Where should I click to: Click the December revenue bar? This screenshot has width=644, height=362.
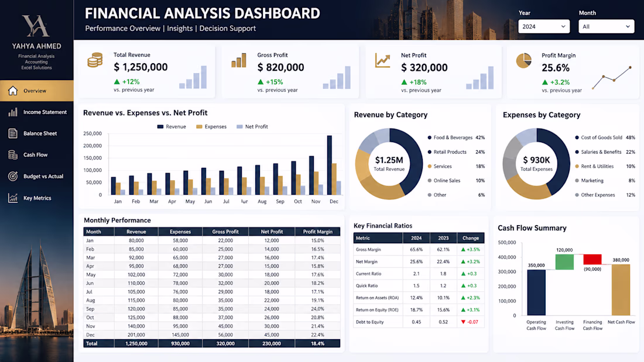(x=330, y=165)
